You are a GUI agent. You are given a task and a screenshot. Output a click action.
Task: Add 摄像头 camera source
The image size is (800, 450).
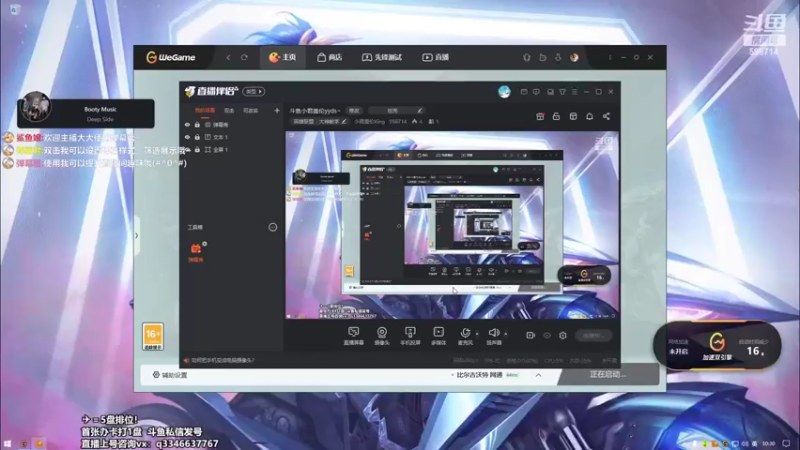click(x=382, y=336)
